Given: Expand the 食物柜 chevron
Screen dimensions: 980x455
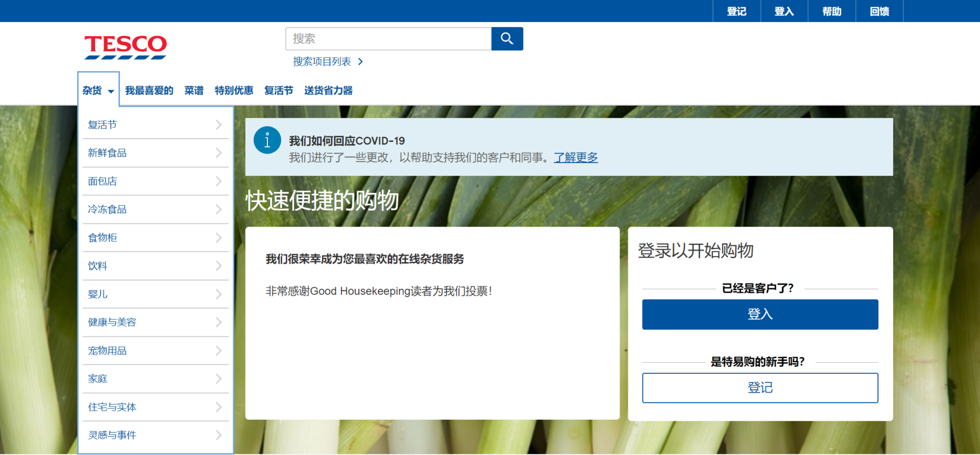Looking at the screenshot, I should [x=218, y=238].
